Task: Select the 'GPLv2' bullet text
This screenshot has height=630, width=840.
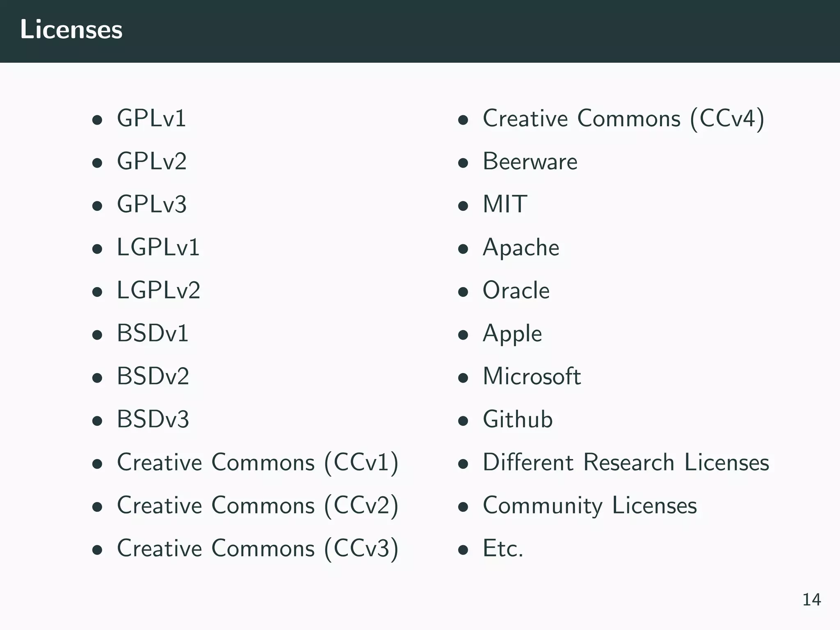Action: (x=152, y=161)
